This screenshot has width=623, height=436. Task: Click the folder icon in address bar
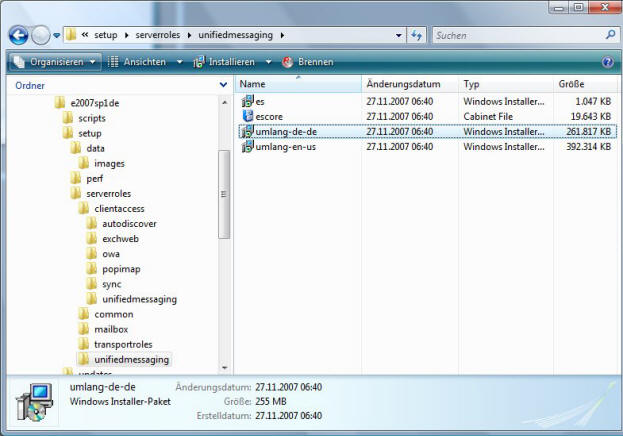(71, 35)
